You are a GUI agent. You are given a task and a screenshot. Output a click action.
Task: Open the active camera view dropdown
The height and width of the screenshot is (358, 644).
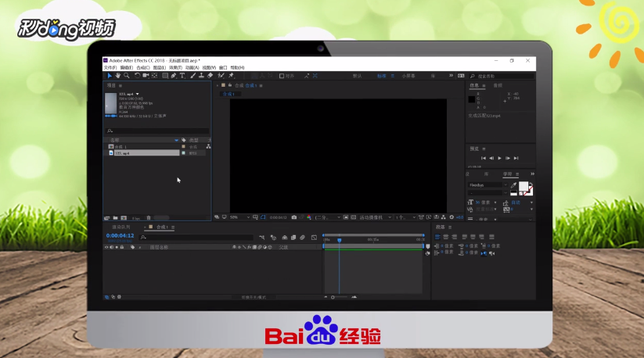click(x=376, y=217)
